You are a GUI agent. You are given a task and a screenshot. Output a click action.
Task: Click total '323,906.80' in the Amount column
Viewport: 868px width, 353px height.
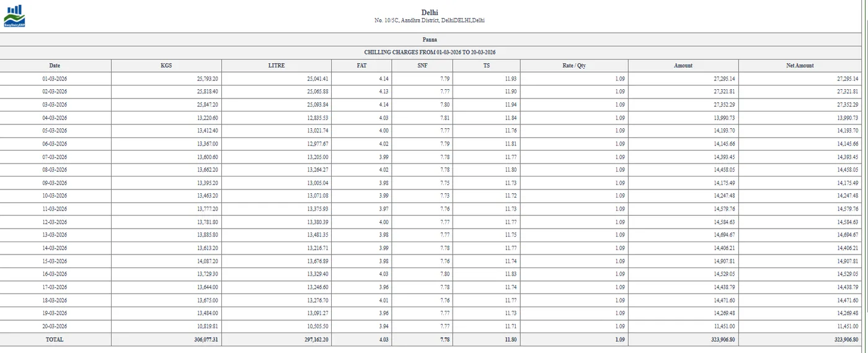(x=723, y=339)
